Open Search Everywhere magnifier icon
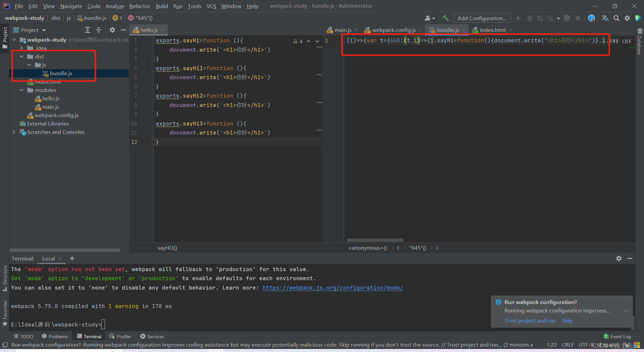This screenshot has height=352, width=644. (x=616, y=18)
